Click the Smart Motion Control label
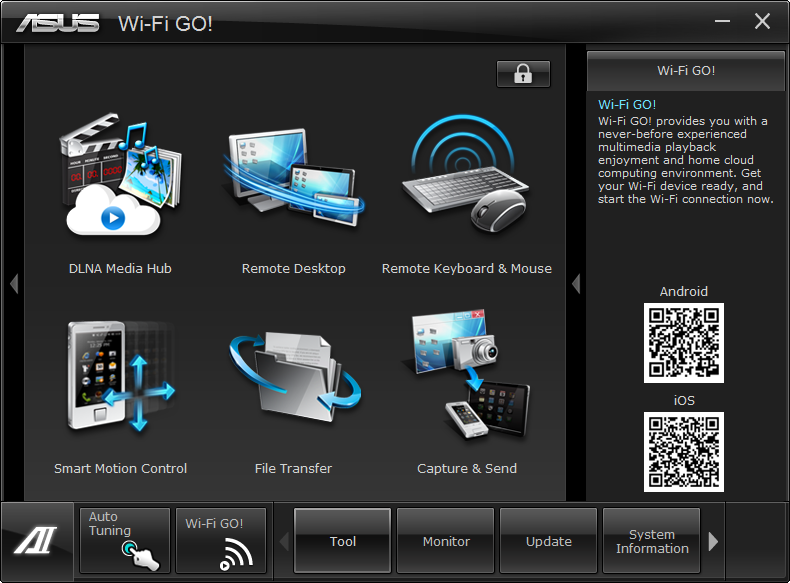Viewport: 790px width, 583px height. coord(120,469)
